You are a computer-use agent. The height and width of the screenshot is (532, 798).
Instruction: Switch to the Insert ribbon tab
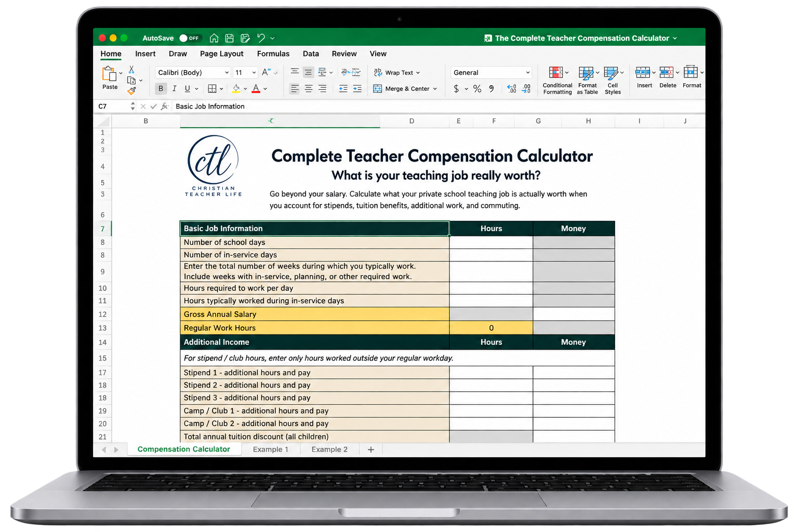[145, 54]
